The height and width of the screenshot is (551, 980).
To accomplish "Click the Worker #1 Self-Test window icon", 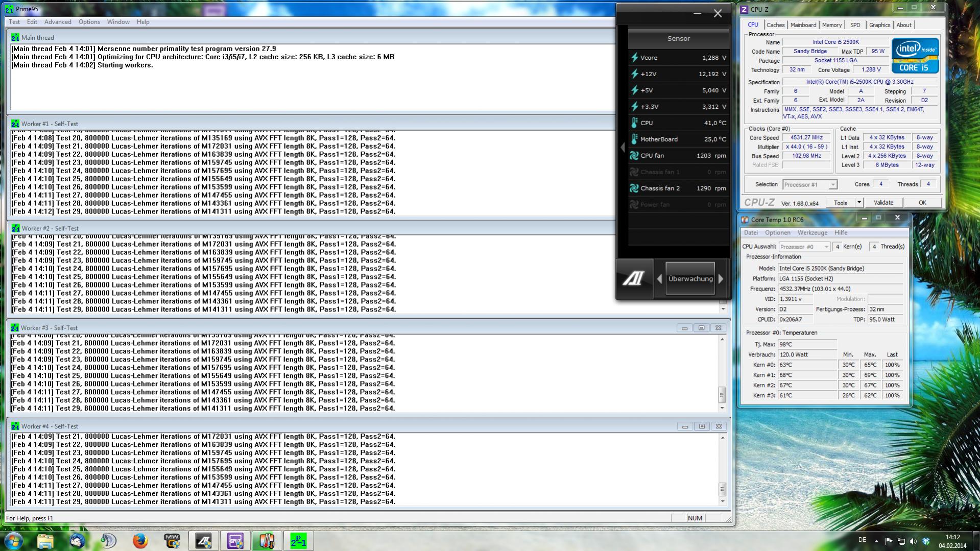I will (x=15, y=124).
